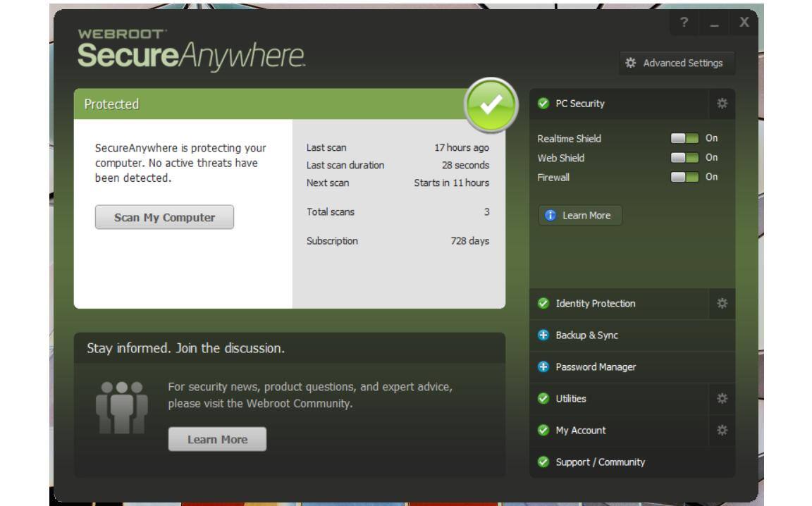Click the help question mark icon
This screenshot has width=812, height=506.
tap(684, 24)
